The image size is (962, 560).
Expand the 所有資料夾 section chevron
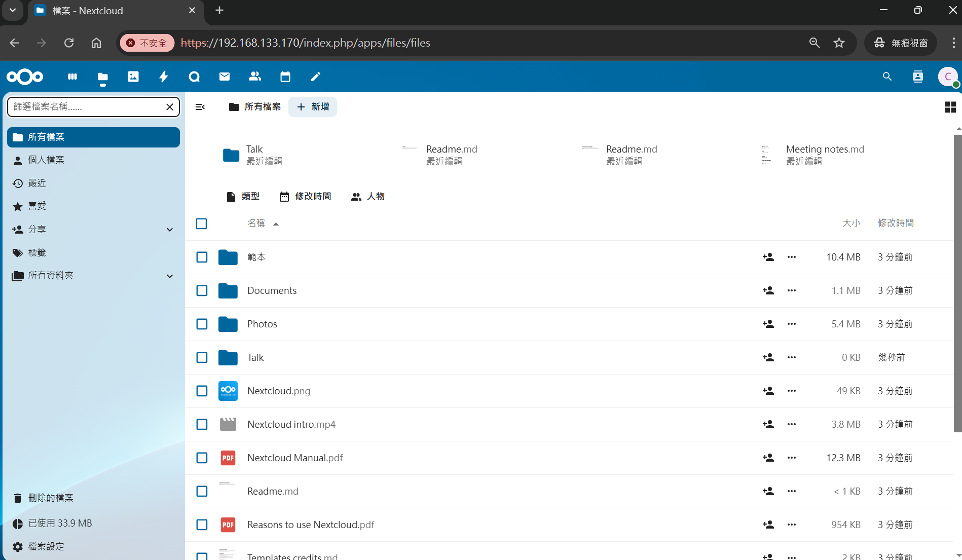coord(170,276)
